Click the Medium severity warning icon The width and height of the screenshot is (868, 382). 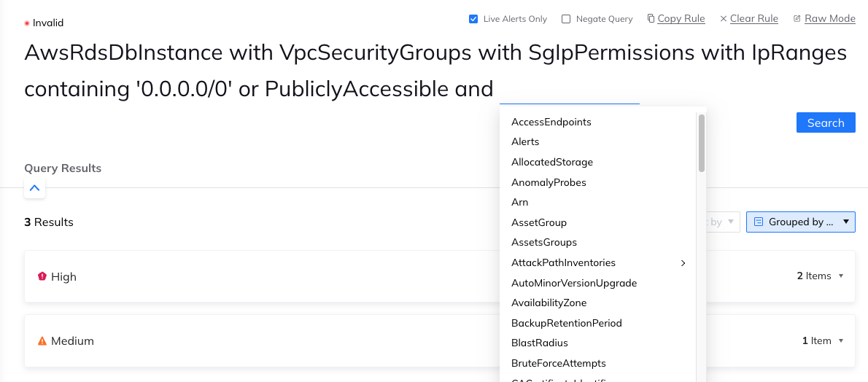[x=42, y=340]
